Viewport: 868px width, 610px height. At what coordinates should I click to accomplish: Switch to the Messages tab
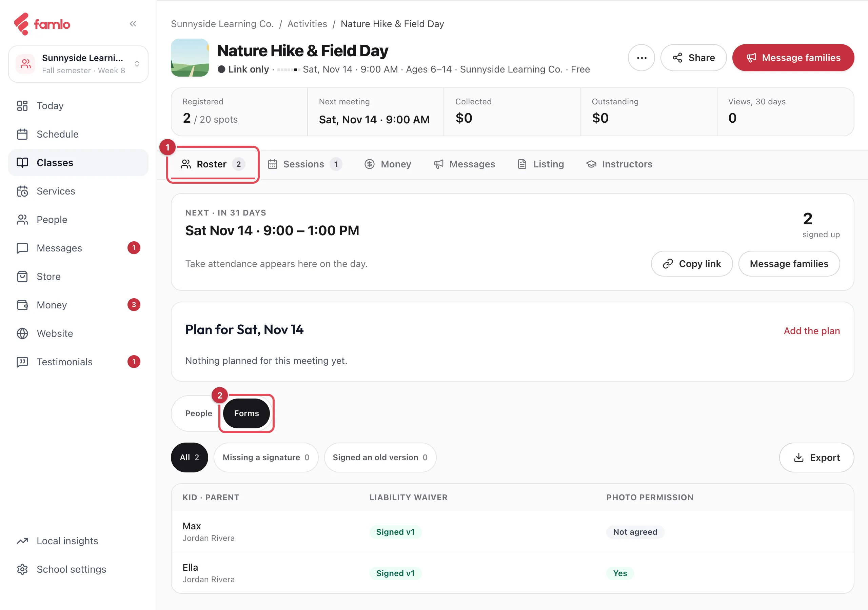(x=464, y=164)
